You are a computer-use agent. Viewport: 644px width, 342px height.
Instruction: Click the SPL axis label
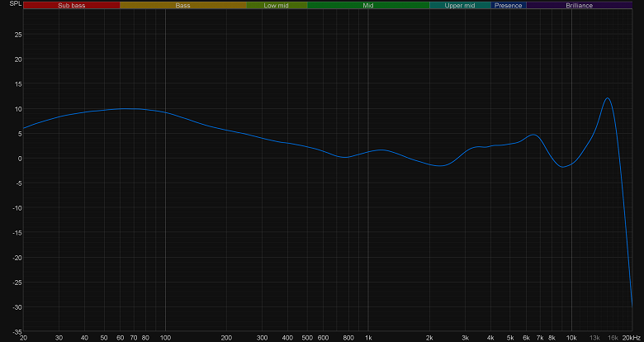tap(14, 3)
